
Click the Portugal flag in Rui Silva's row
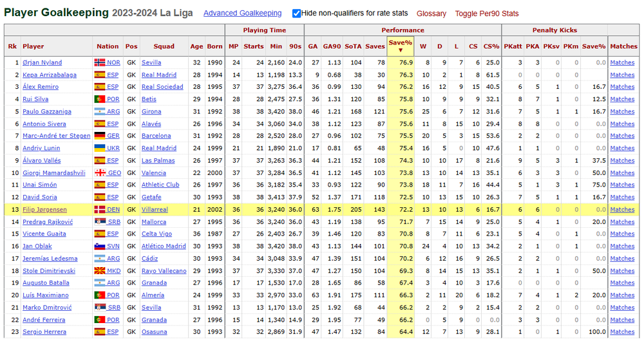(x=100, y=99)
